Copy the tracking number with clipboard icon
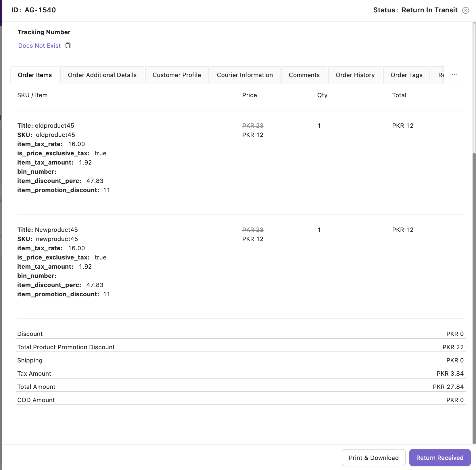476x470 pixels. coord(68,45)
